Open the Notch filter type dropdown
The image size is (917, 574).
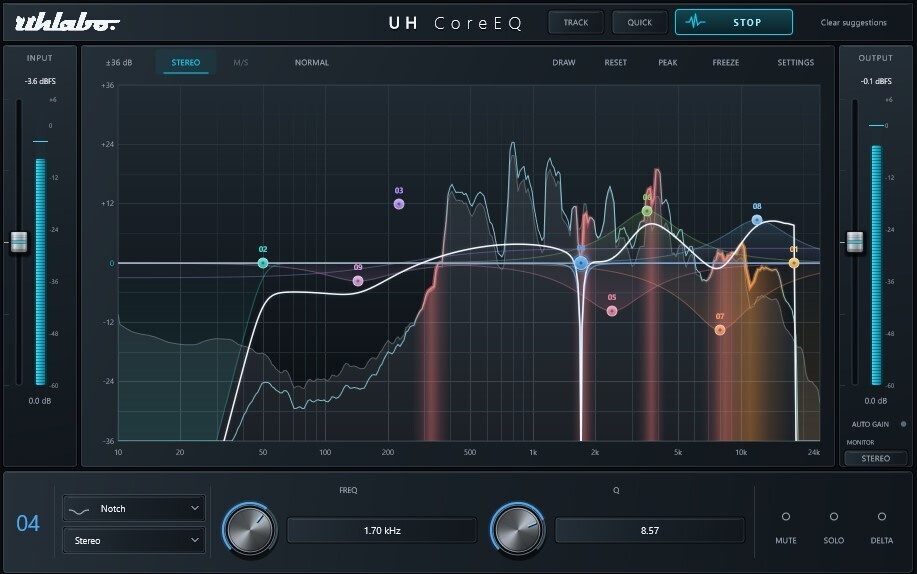[134, 508]
